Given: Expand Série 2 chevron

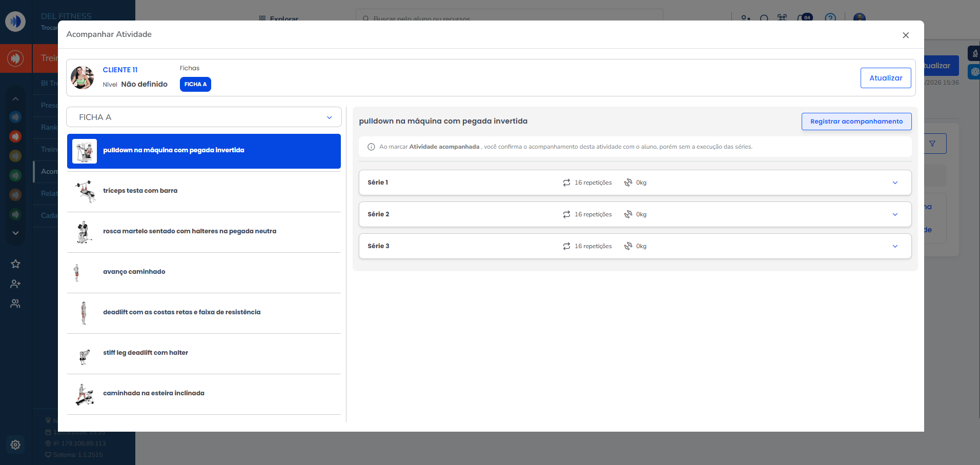Looking at the screenshot, I should 895,215.
